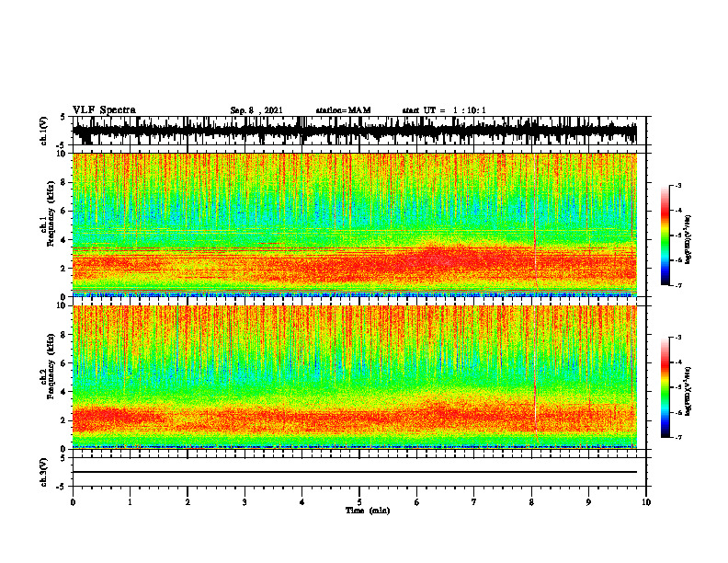The height and width of the screenshot is (563, 728).
Task: Click the "8" kHz tick label of ch.1 spectrogram
Action: point(63,182)
